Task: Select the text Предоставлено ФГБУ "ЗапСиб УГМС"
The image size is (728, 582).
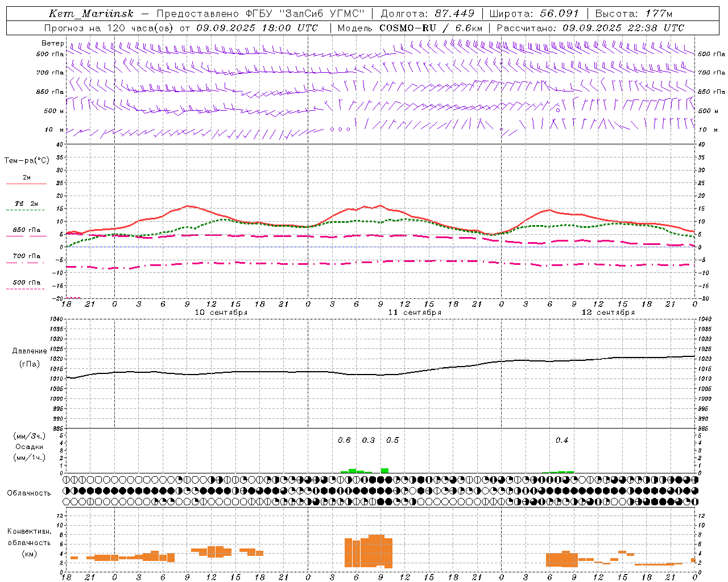Action: 260,14
